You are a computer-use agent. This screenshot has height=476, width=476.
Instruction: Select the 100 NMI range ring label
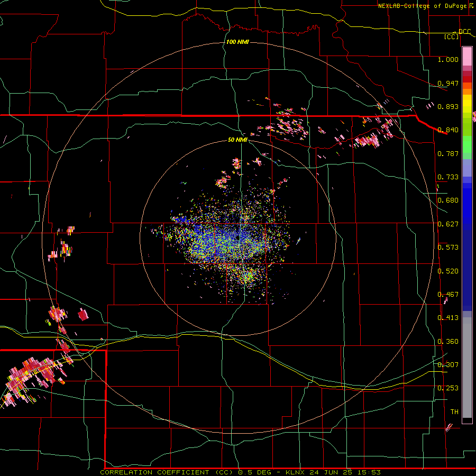coord(237,42)
